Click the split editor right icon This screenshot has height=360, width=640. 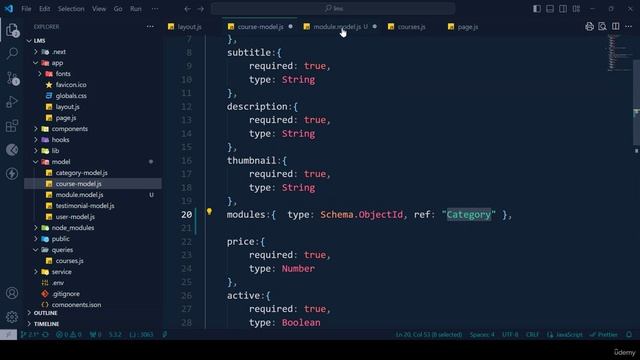(x=616, y=27)
